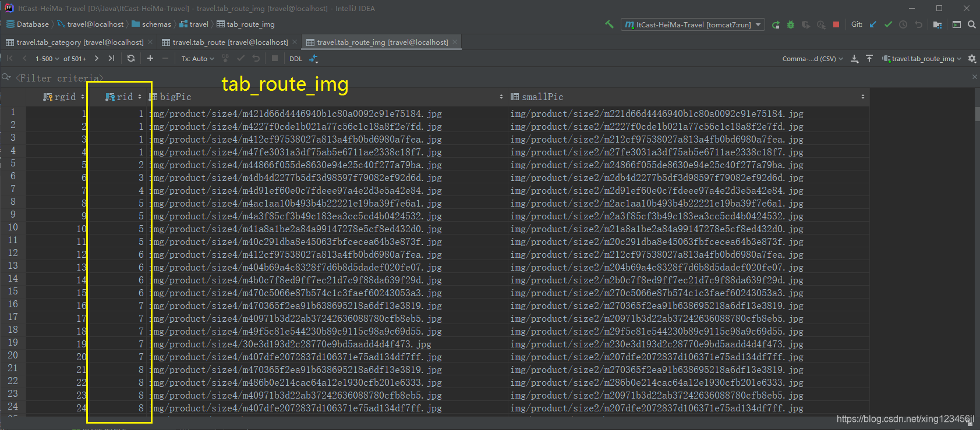The height and width of the screenshot is (430, 980).
Task: Commit changes with green checkmark
Action: (888, 24)
